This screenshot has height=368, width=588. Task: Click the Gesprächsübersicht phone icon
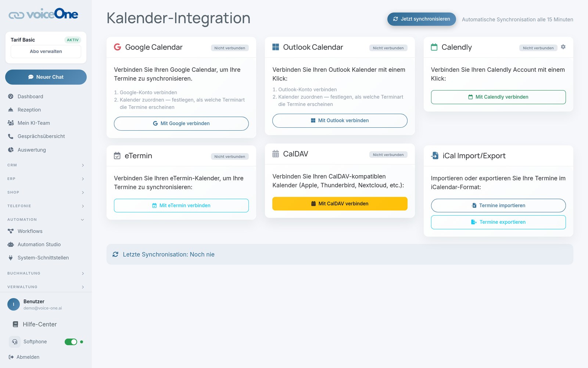click(11, 136)
